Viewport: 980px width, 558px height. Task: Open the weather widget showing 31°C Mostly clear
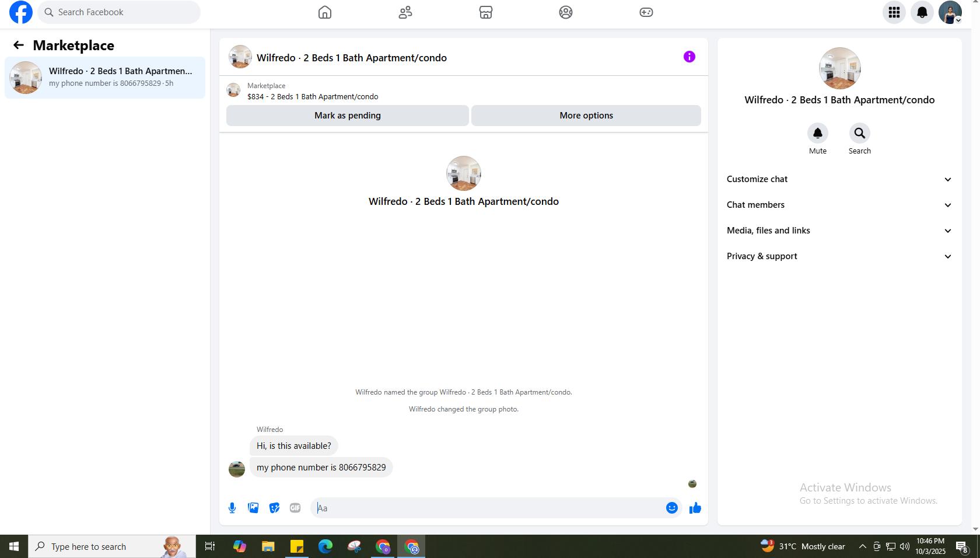tap(803, 546)
